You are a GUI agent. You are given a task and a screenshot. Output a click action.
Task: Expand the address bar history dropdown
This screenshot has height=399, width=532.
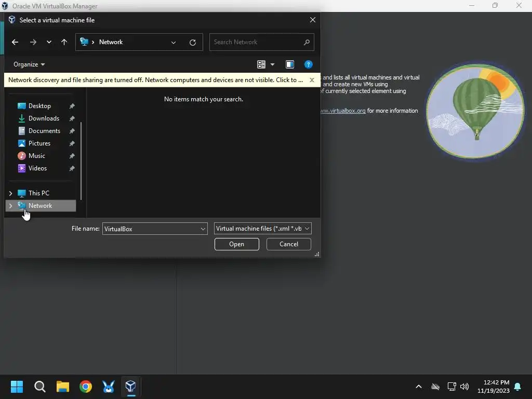click(x=174, y=43)
